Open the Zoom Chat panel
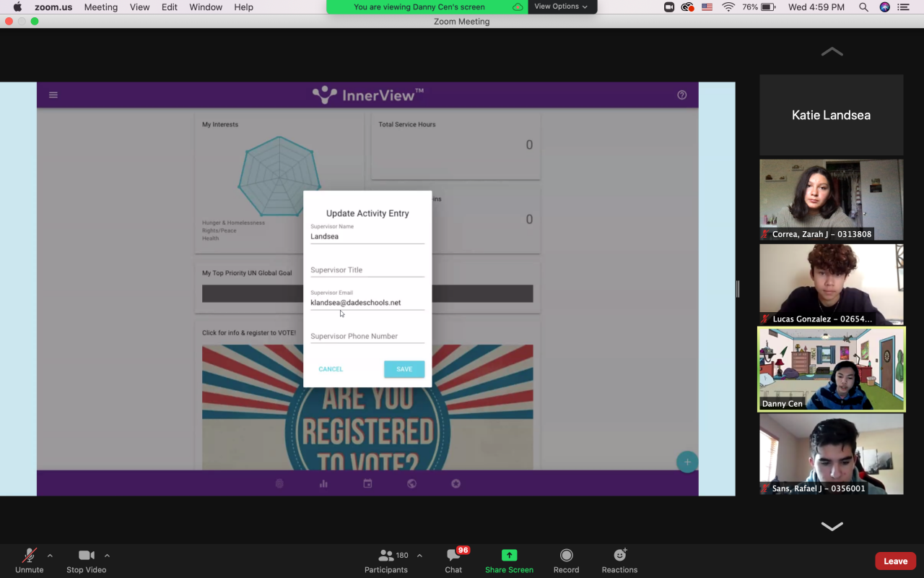 tap(453, 560)
